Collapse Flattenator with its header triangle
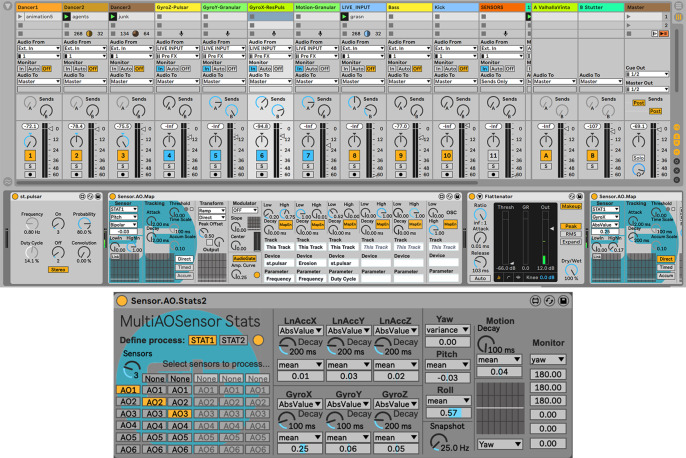The image size is (686, 458). [480, 196]
